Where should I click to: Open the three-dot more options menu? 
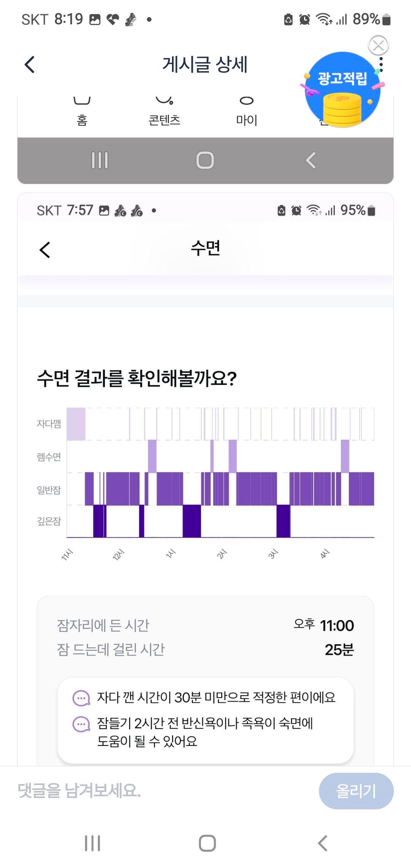pos(381,65)
